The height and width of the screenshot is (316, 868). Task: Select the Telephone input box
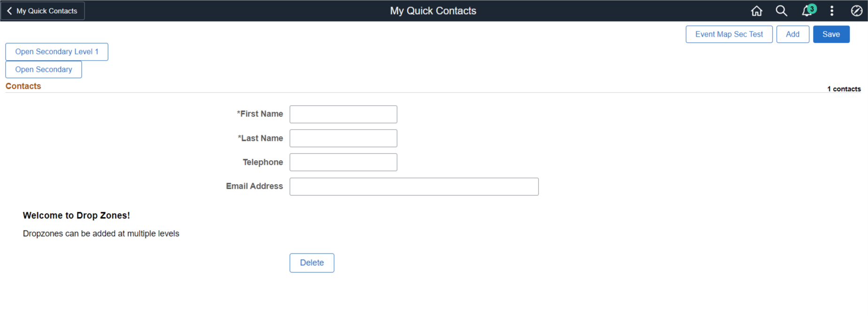pyautogui.click(x=343, y=162)
